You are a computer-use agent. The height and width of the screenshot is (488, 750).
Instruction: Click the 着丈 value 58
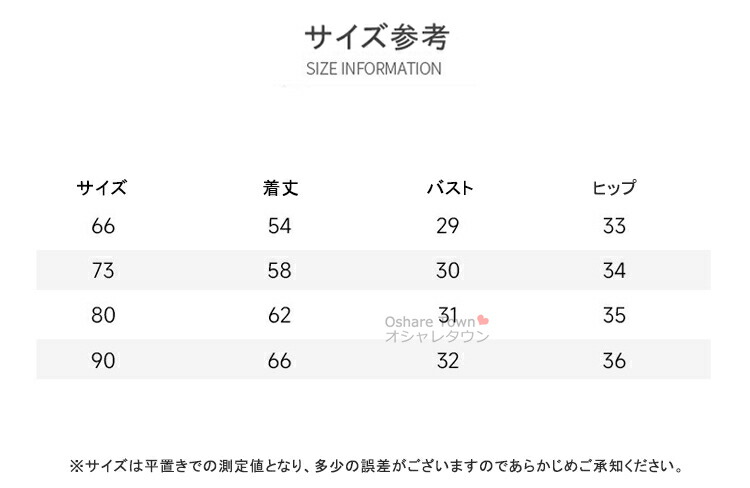pyautogui.click(x=280, y=271)
